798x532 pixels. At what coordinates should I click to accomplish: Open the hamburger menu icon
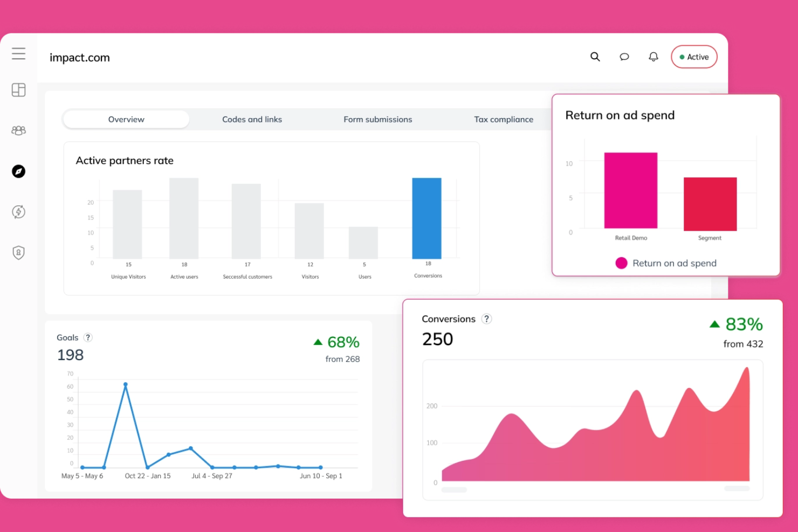point(19,53)
